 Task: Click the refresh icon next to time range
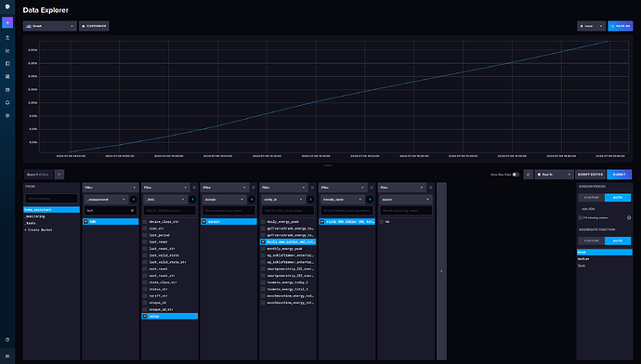pyautogui.click(x=529, y=175)
